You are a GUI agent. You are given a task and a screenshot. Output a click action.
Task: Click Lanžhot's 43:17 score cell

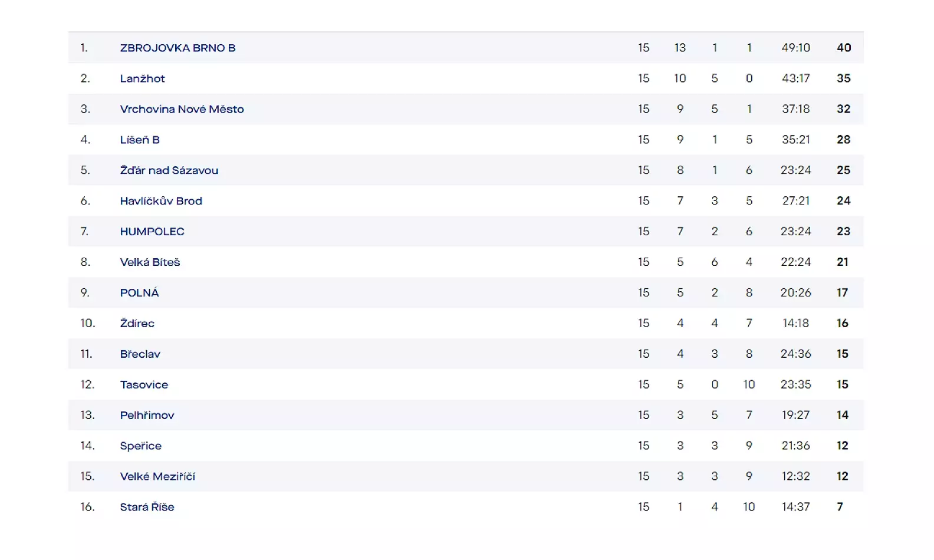(x=795, y=78)
